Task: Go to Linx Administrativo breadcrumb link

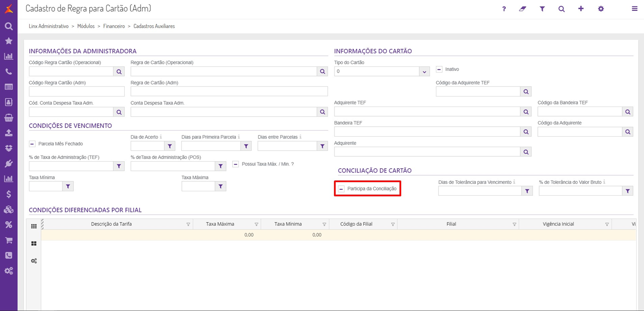Action: pos(49,26)
